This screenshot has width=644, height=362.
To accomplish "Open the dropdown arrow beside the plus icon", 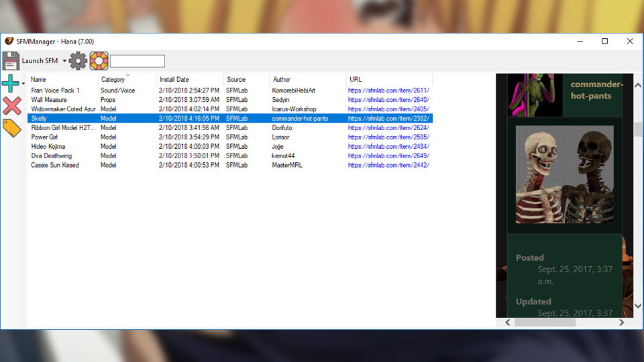I will (23, 84).
